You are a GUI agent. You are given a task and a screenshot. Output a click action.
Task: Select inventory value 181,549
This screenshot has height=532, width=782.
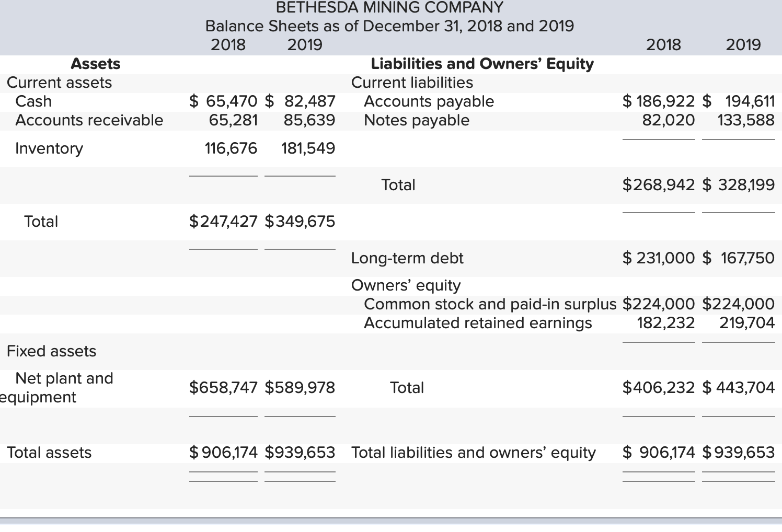(x=308, y=148)
